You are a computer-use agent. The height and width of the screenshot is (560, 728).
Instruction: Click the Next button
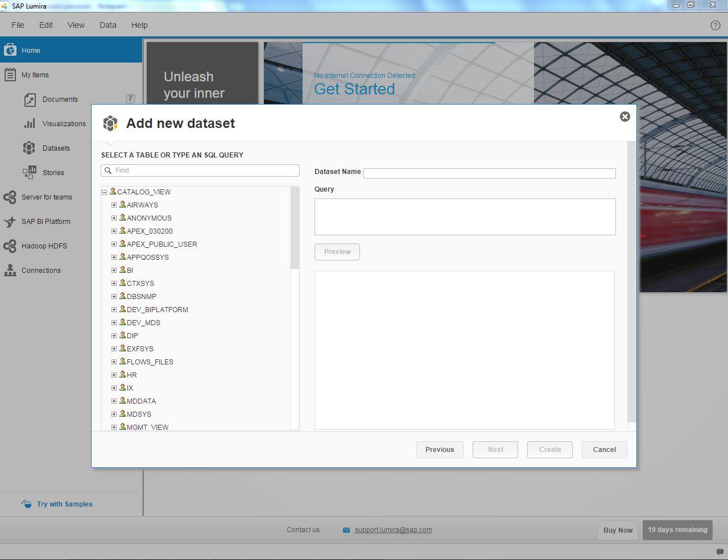(495, 450)
